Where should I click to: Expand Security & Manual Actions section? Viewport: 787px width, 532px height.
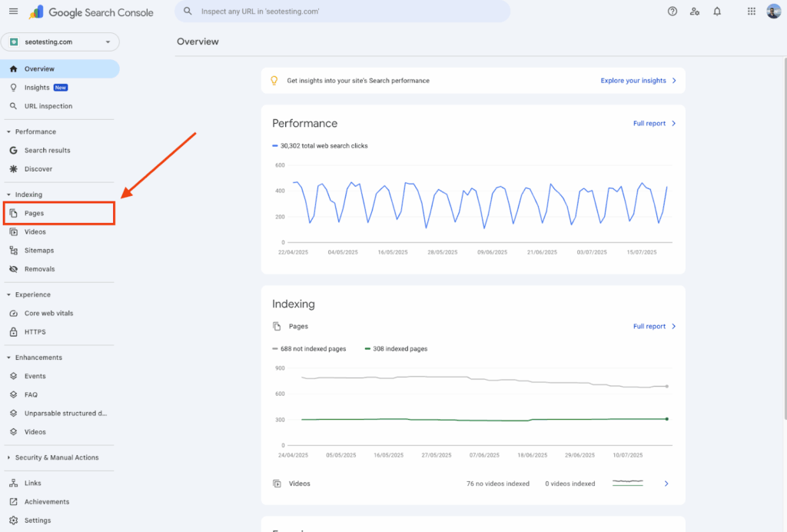(8, 457)
